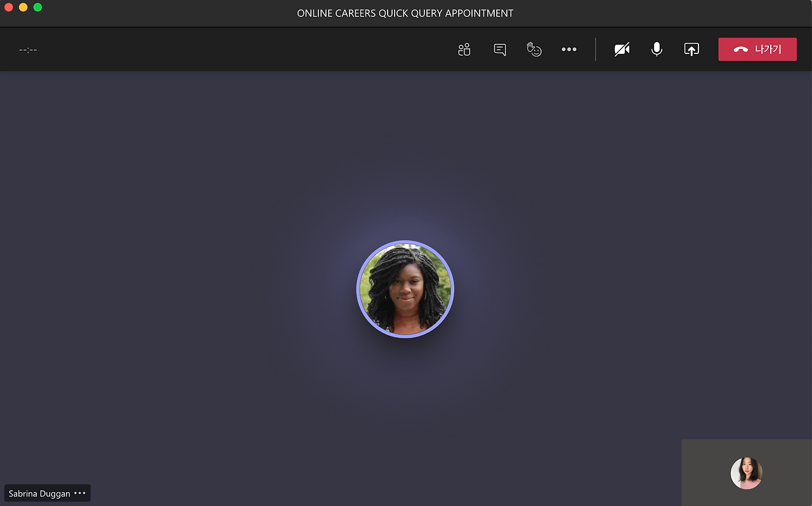Show the meeting participants panel
812x506 pixels.
[464, 50]
